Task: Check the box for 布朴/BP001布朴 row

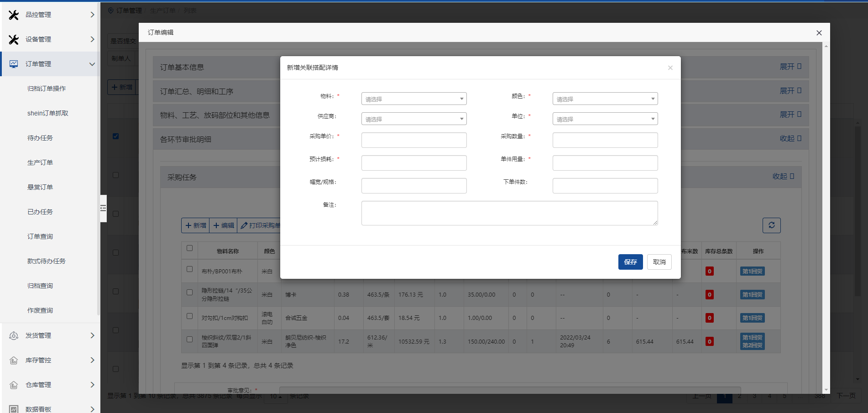Action: pyautogui.click(x=189, y=269)
